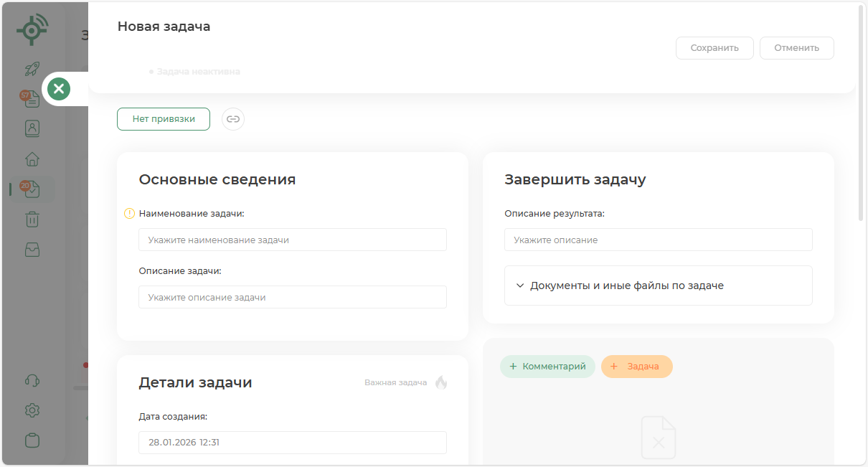Open the settings gear in the sidebar
This screenshot has width=868, height=467.
pos(32,410)
